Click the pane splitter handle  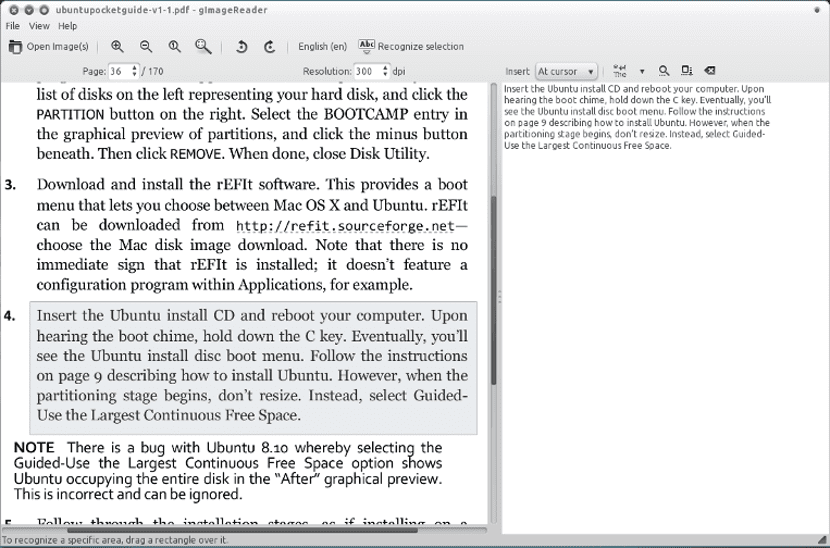point(499,297)
